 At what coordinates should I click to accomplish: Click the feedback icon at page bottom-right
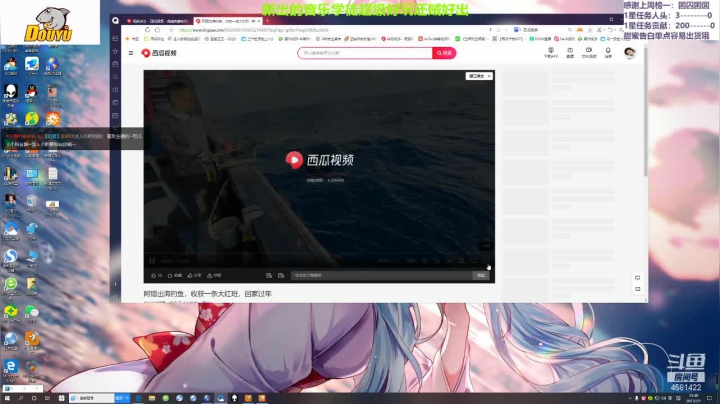637,278
